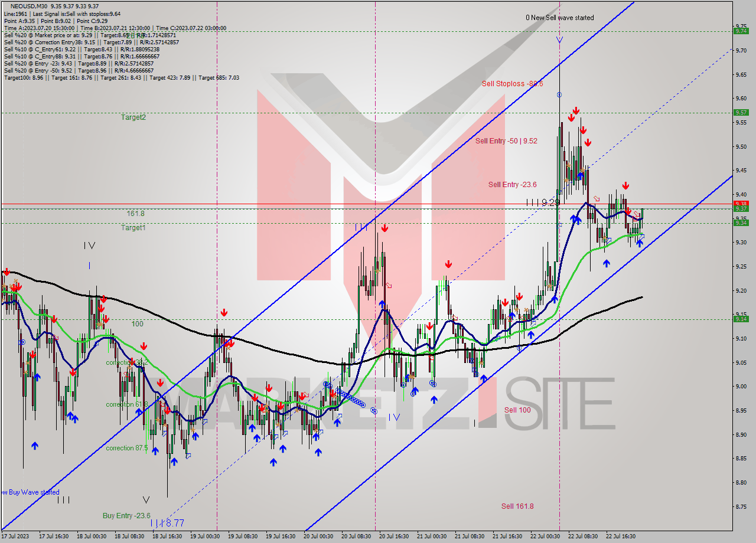Select the red 'Sell 161.8' label
This screenshot has height=543, width=756.
(517, 506)
